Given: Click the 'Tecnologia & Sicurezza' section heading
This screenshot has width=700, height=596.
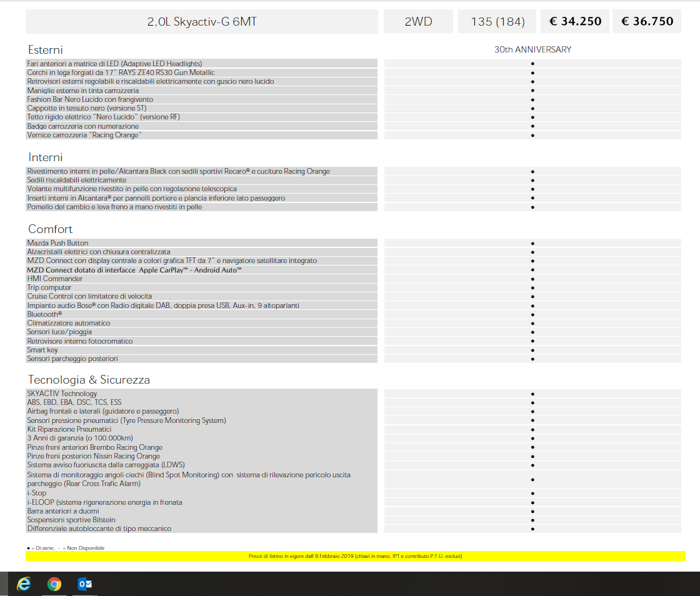Looking at the screenshot, I should point(89,380).
